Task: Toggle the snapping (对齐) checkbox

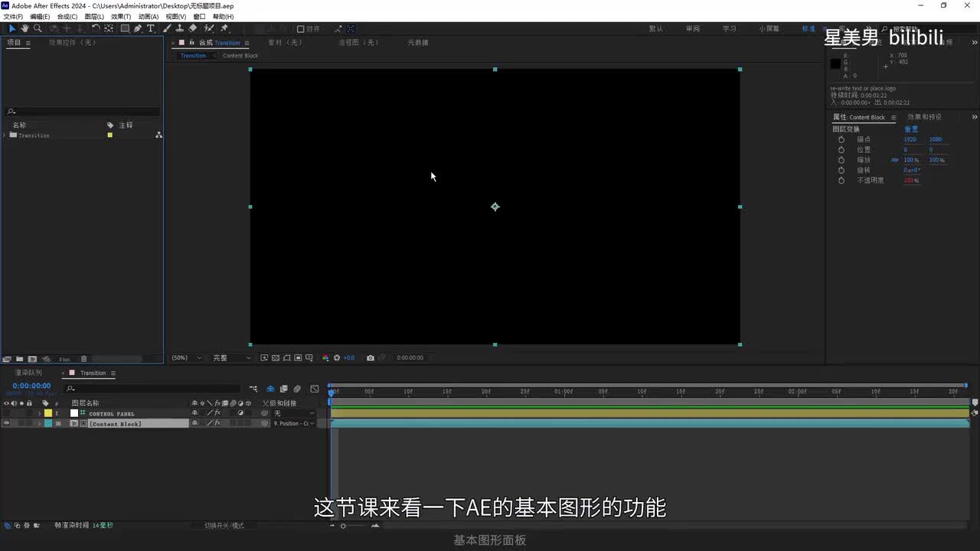Action: pos(301,29)
